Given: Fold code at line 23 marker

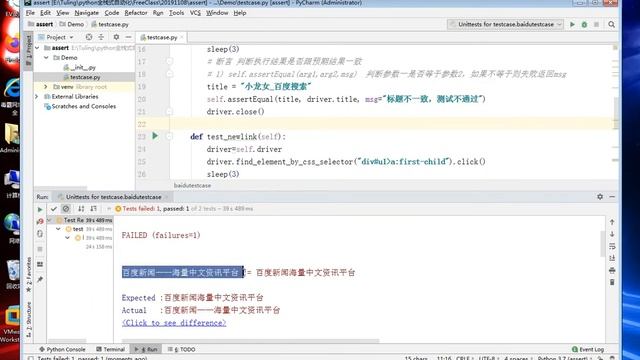Looking at the screenshot, I should tap(169, 136).
